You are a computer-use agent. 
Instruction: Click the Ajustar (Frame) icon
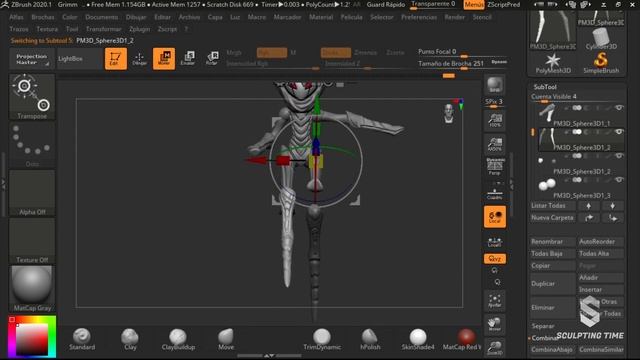click(x=495, y=301)
